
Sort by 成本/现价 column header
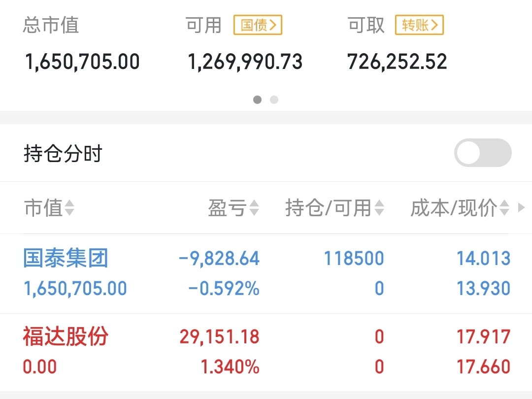point(460,208)
